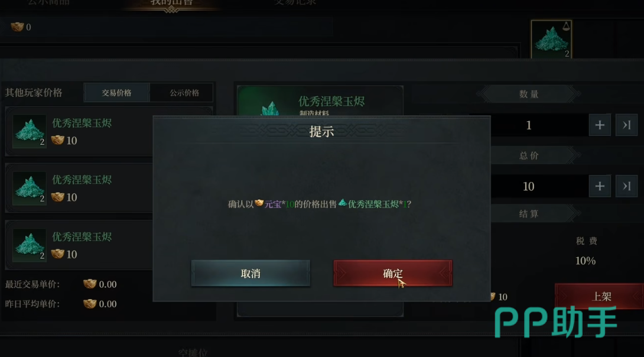Set quantity to maximum with the skip-to-end icon

point(626,125)
